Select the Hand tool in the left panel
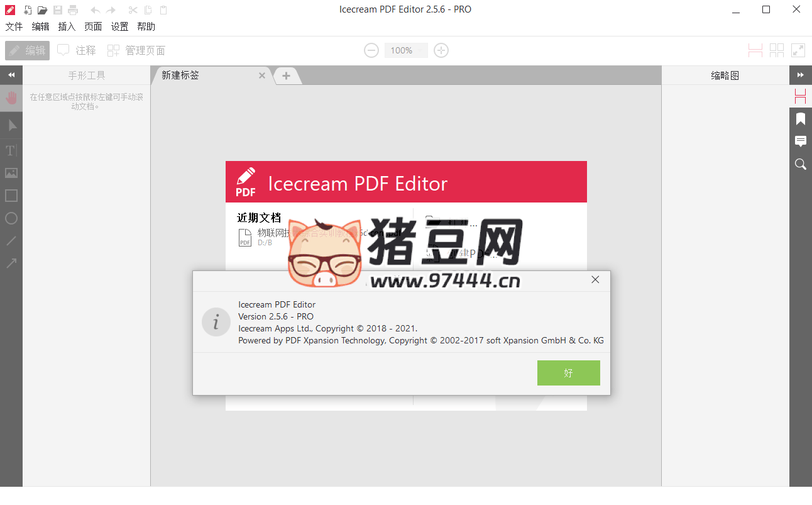Screen dimensions: 812x505 click(x=11, y=97)
